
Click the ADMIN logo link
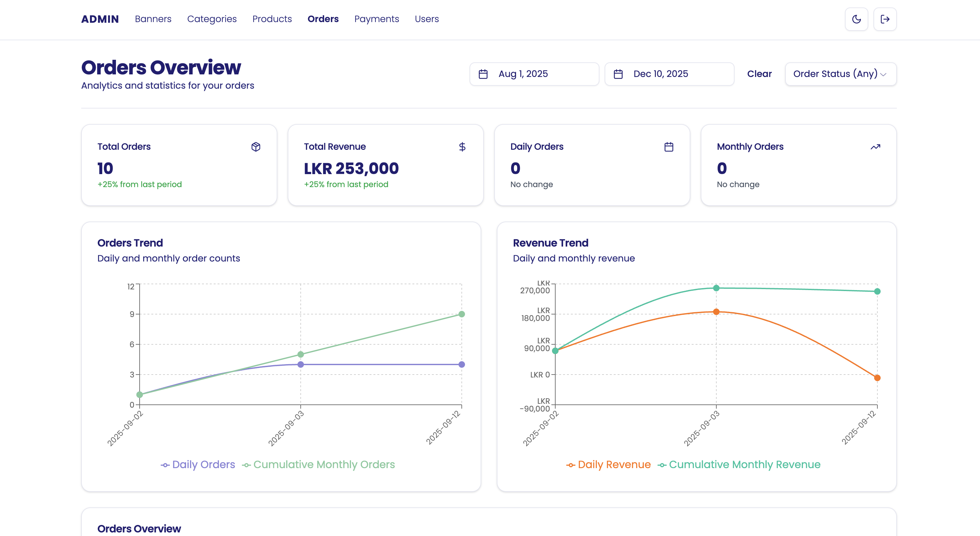point(100,19)
